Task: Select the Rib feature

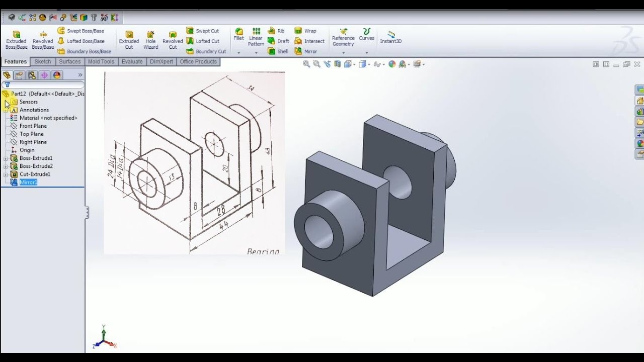Action: (x=276, y=31)
